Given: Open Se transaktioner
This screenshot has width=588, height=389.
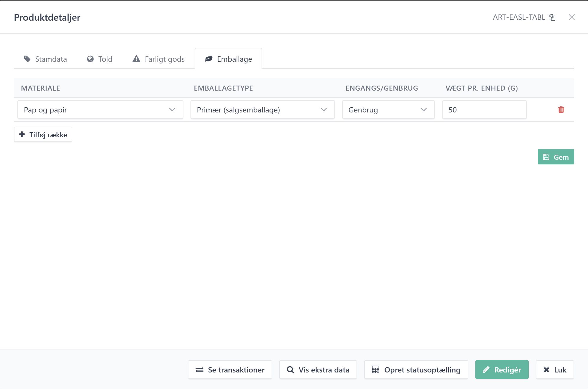Looking at the screenshot, I should (x=230, y=370).
